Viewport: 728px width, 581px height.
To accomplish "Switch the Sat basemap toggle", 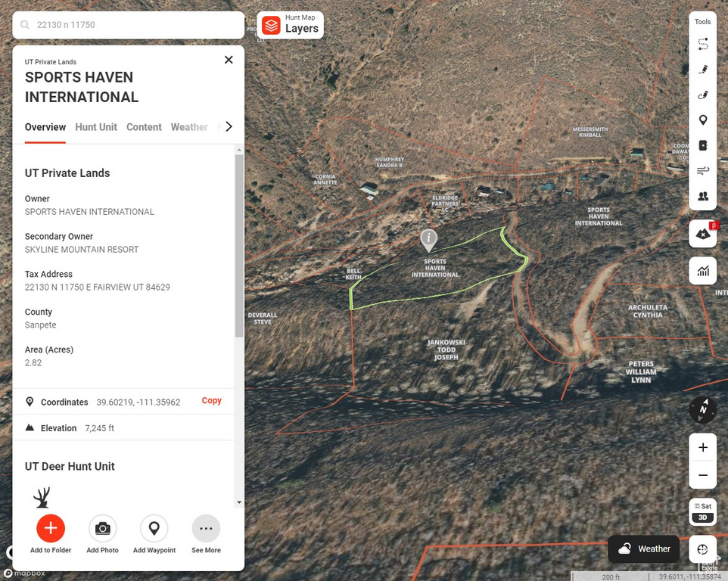I will (x=703, y=506).
